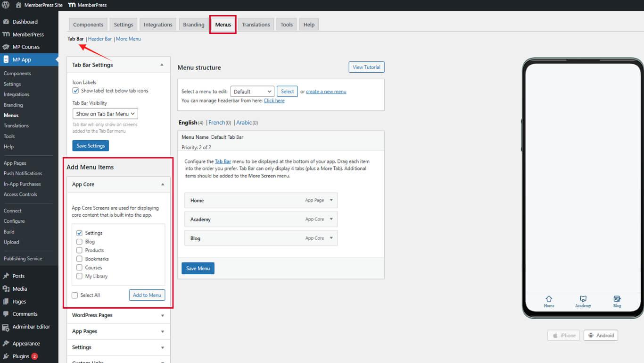Tap the Academy icon in phone preview
This screenshot has height=363, width=644.
583,299
